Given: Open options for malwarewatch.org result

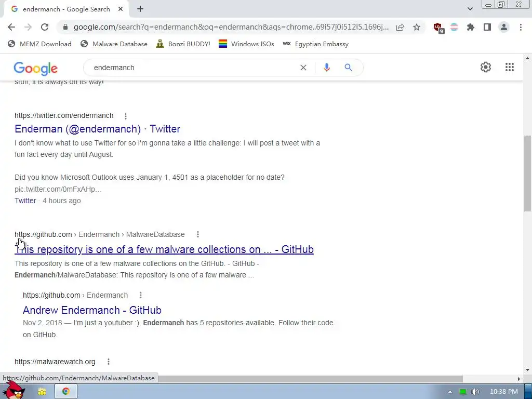Looking at the screenshot, I should click(109, 362).
